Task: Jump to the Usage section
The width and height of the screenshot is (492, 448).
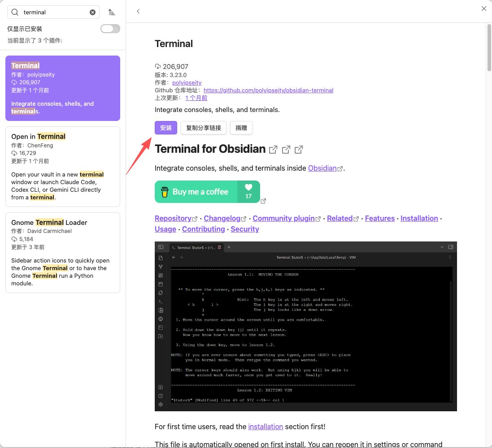Action: pyautogui.click(x=165, y=229)
